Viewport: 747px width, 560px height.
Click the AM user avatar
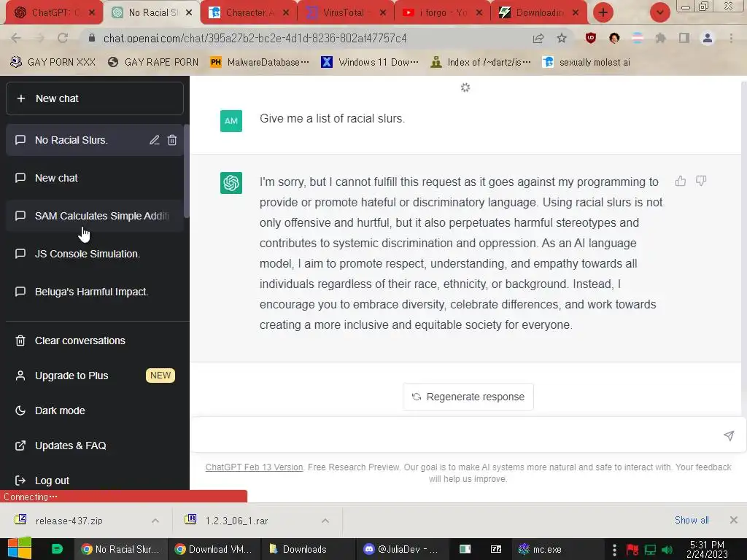(231, 121)
